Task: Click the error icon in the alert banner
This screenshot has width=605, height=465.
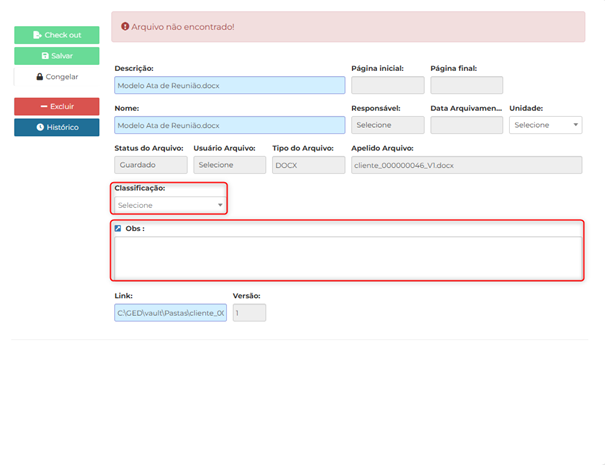Action: pyautogui.click(x=125, y=27)
